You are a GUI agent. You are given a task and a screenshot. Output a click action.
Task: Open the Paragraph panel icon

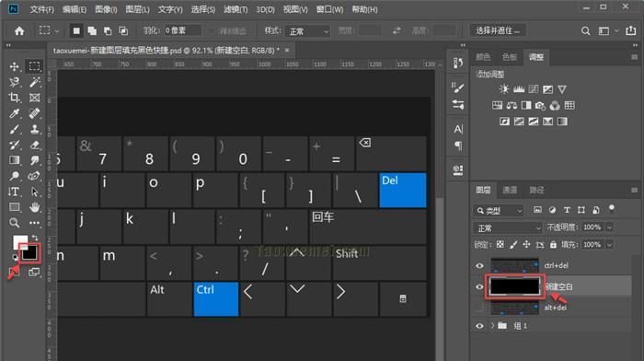tap(458, 146)
